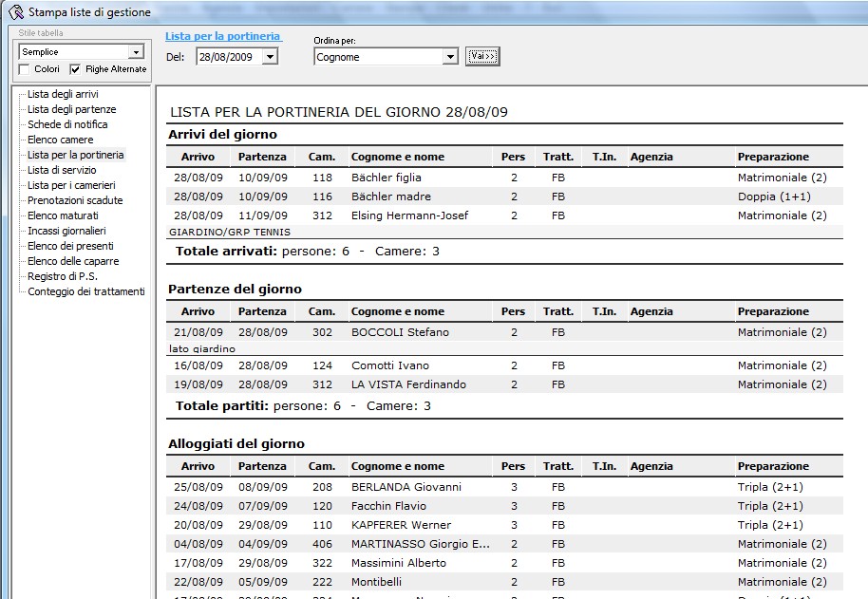Click the name BOCCOLI Stefano

[400, 332]
